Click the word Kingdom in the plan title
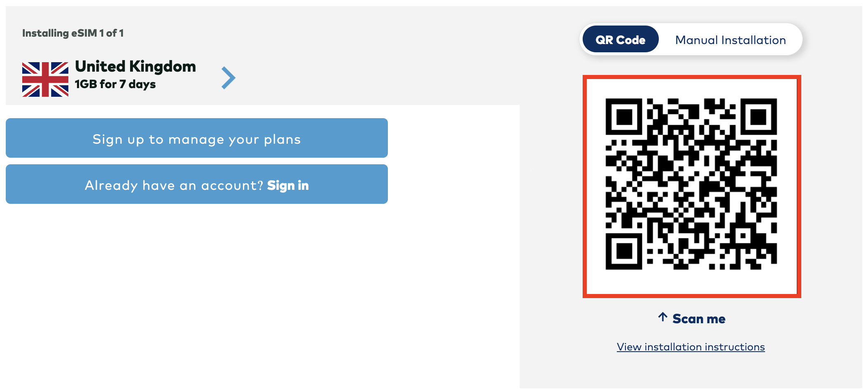This screenshot has width=868, height=392. click(x=163, y=66)
